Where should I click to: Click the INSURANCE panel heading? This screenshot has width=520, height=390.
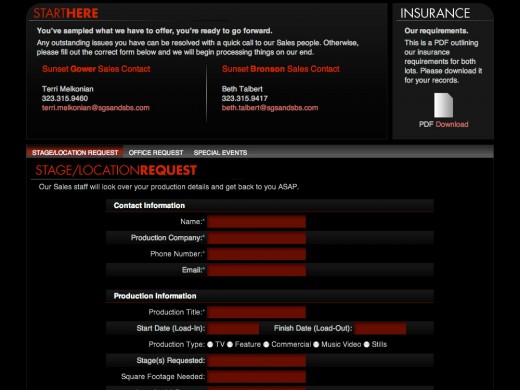pos(435,13)
